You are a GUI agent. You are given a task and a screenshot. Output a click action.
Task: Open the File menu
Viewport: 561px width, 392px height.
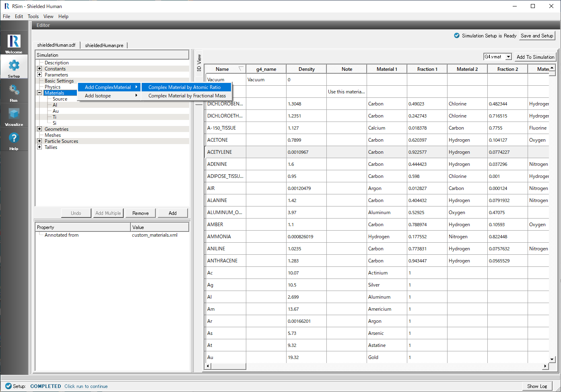(6, 17)
